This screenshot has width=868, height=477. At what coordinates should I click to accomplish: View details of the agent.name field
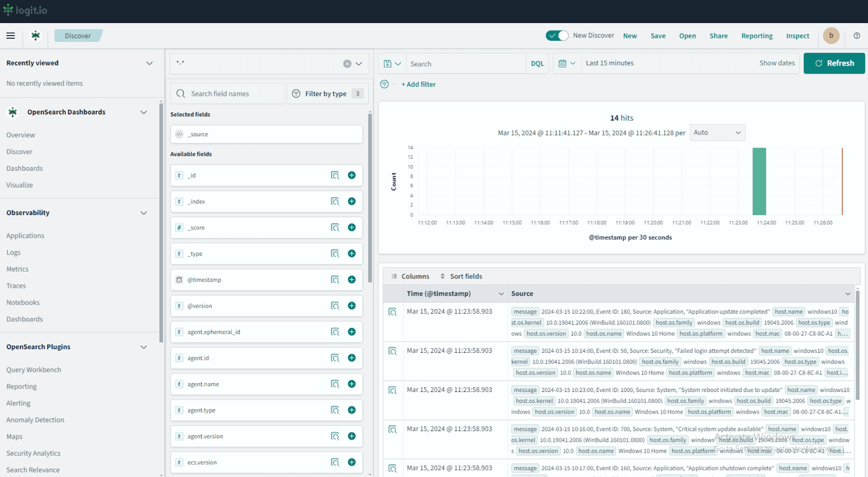tap(335, 384)
